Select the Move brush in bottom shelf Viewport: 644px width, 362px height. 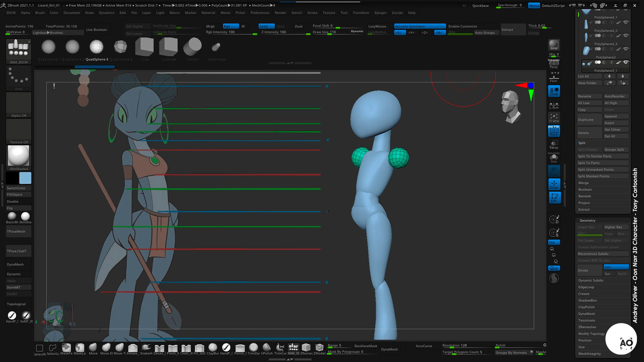tap(93, 349)
